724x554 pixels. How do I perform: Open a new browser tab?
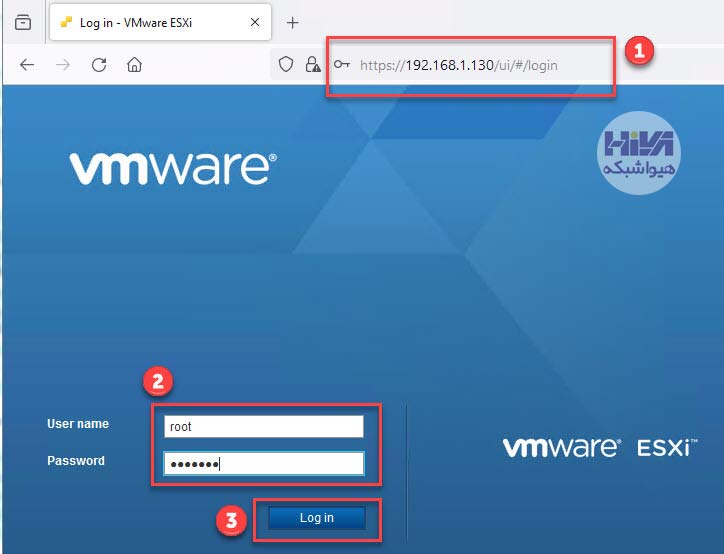point(292,22)
